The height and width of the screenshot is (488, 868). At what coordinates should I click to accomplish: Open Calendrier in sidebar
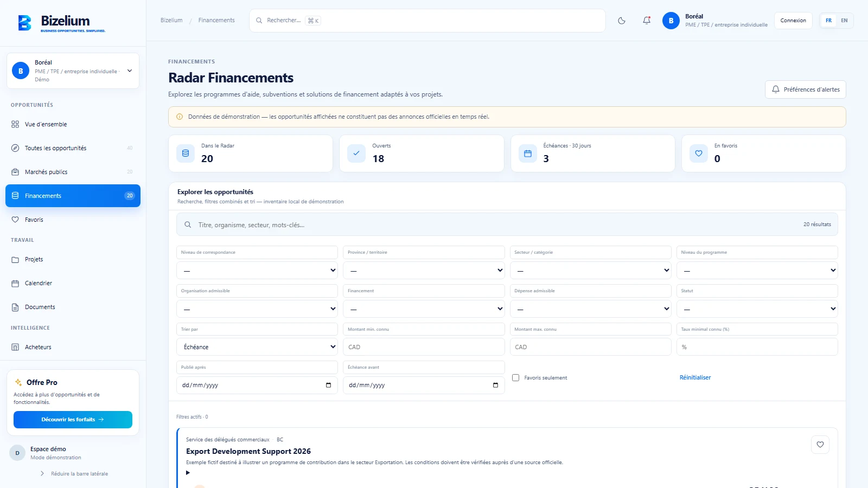73,283
